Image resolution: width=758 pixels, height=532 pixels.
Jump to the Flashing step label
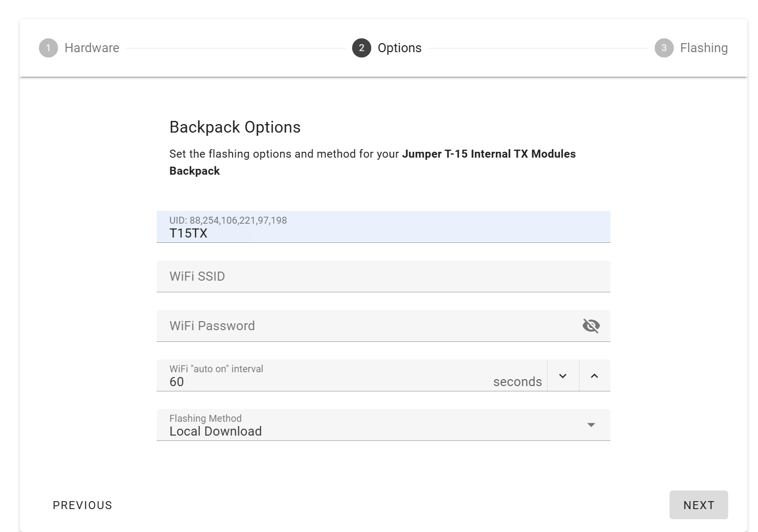point(704,48)
